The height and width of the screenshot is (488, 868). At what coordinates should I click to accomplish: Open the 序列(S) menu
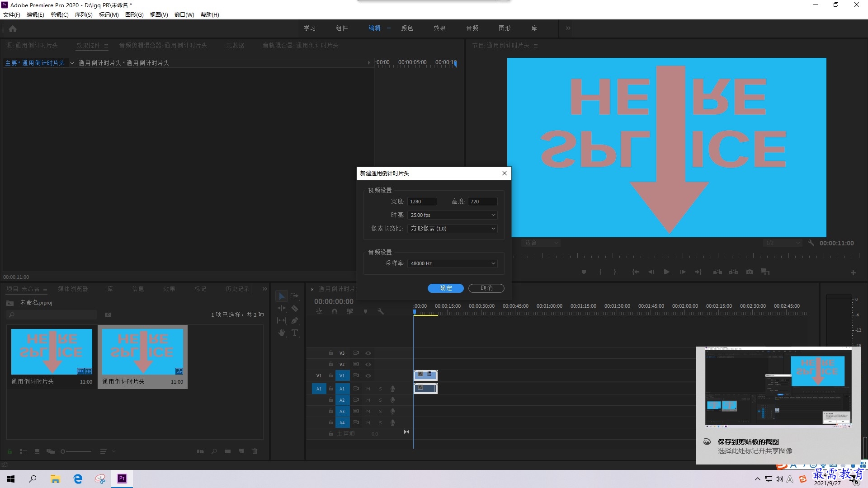pyautogui.click(x=84, y=15)
